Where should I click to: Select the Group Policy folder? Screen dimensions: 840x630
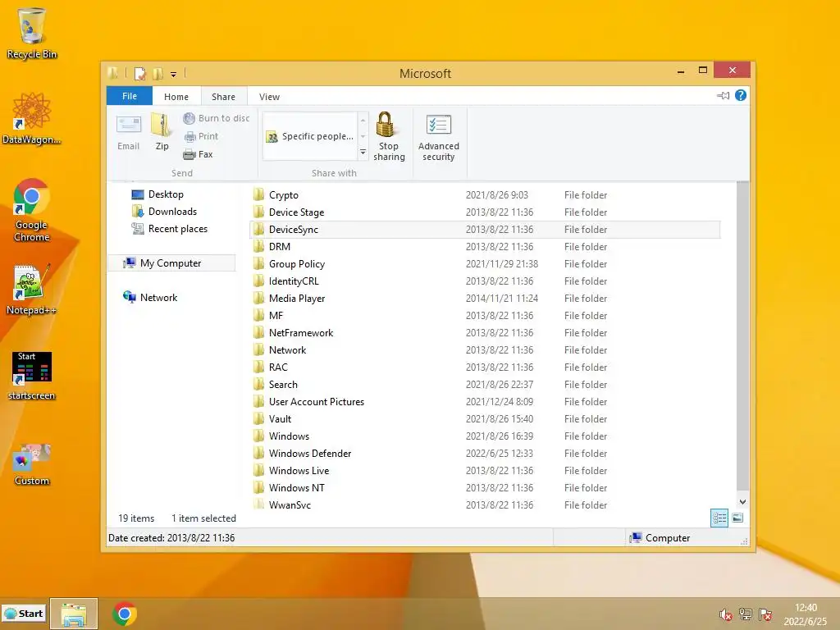[485, 263]
